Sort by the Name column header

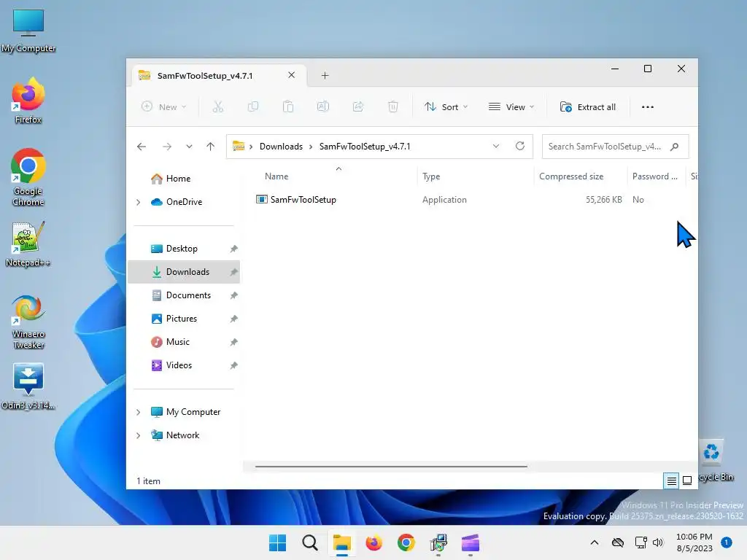[x=276, y=176]
